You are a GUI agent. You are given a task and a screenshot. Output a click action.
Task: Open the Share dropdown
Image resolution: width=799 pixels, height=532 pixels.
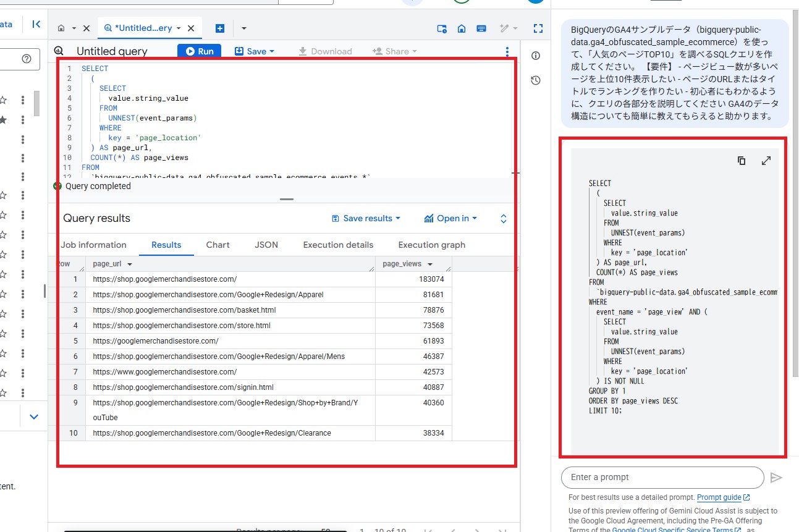pos(395,51)
